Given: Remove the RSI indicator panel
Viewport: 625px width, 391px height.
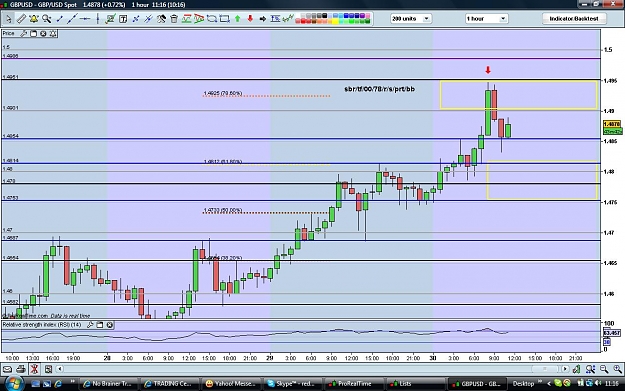Looking at the screenshot, I should 110,325.
